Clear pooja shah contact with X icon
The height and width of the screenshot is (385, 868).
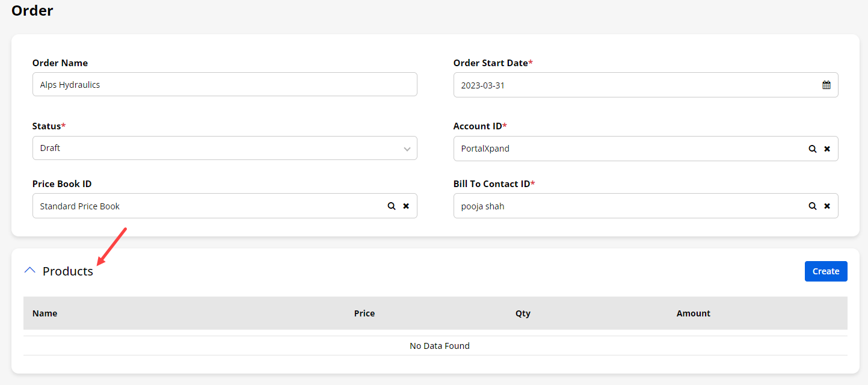click(827, 206)
